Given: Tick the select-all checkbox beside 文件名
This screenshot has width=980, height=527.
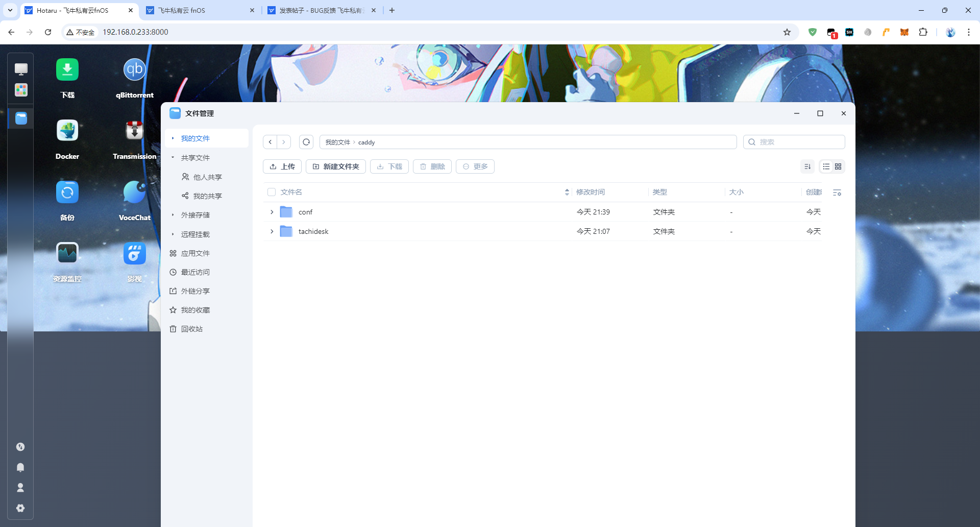Looking at the screenshot, I should coord(272,192).
